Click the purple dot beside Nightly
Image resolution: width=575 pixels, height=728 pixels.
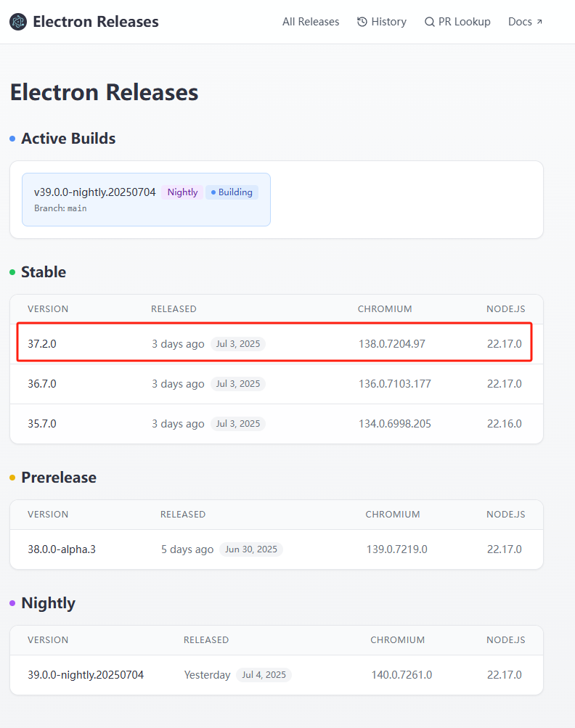(x=12, y=603)
